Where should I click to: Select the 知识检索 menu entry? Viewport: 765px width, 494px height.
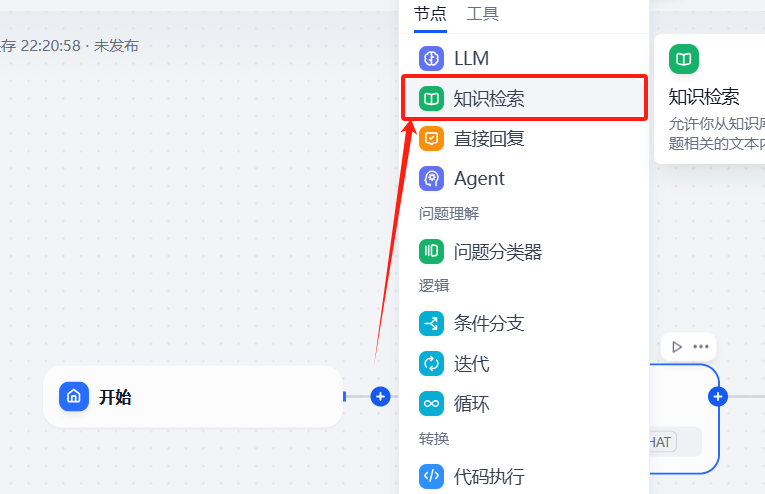524,98
